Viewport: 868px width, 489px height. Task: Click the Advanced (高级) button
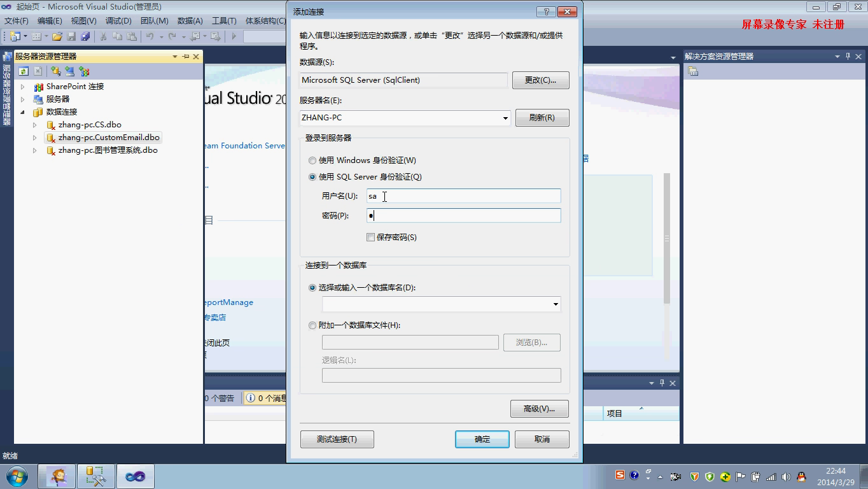click(539, 409)
